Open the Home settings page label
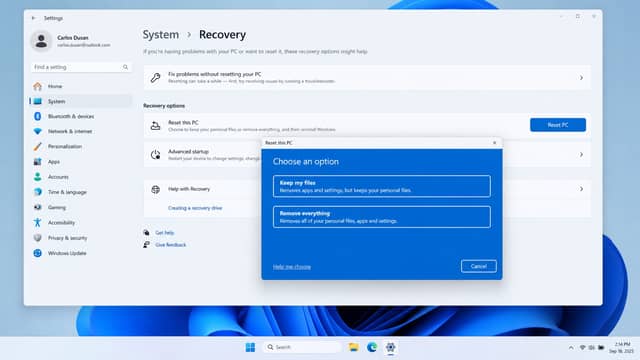The width and height of the screenshot is (640, 360). tap(55, 86)
